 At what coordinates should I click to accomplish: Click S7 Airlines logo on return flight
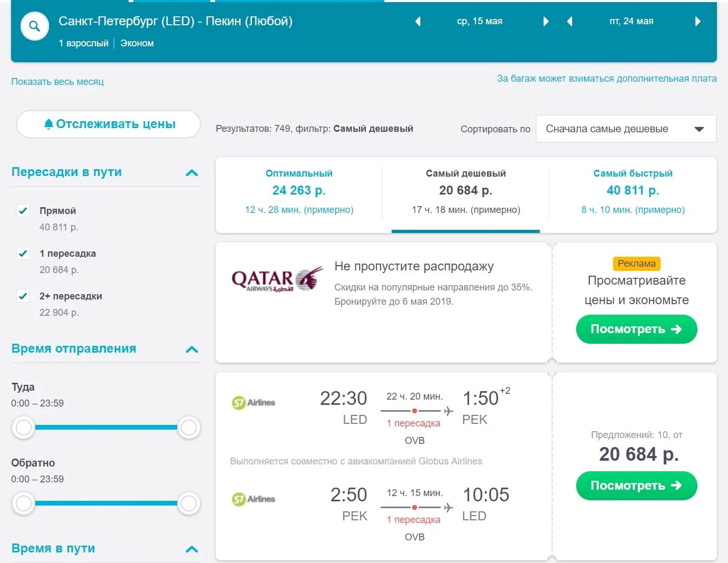pyautogui.click(x=254, y=499)
